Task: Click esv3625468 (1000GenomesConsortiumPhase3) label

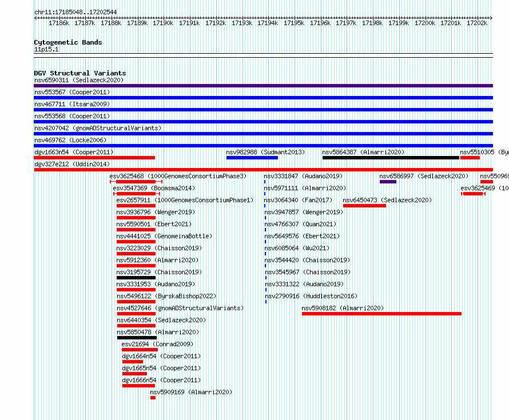Action: point(178,176)
